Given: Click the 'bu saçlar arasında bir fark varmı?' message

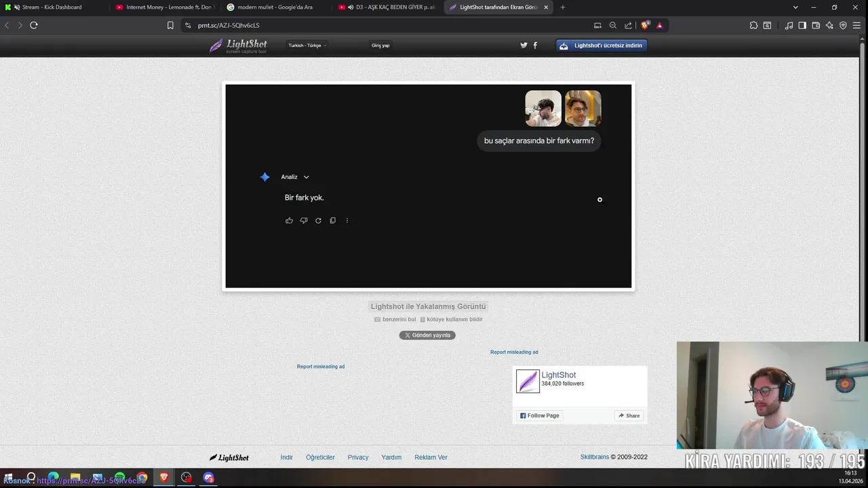Looking at the screenshot, I should [x=539, y=141].
